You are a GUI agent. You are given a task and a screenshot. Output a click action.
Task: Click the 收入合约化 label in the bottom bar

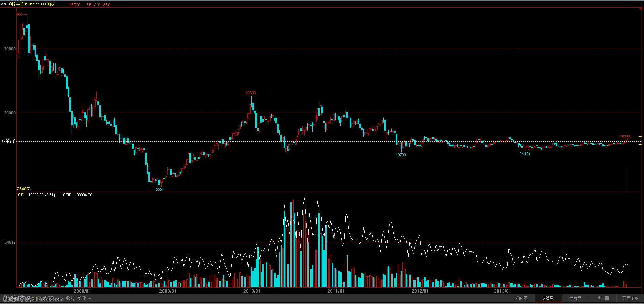coord(76,298)
